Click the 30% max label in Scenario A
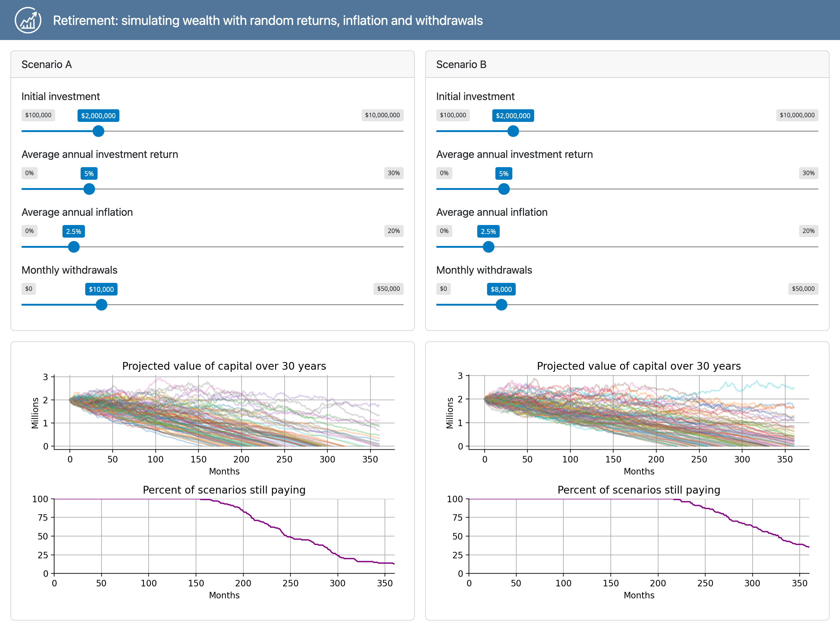Screen dimensions: 840x631 [394, 173]
